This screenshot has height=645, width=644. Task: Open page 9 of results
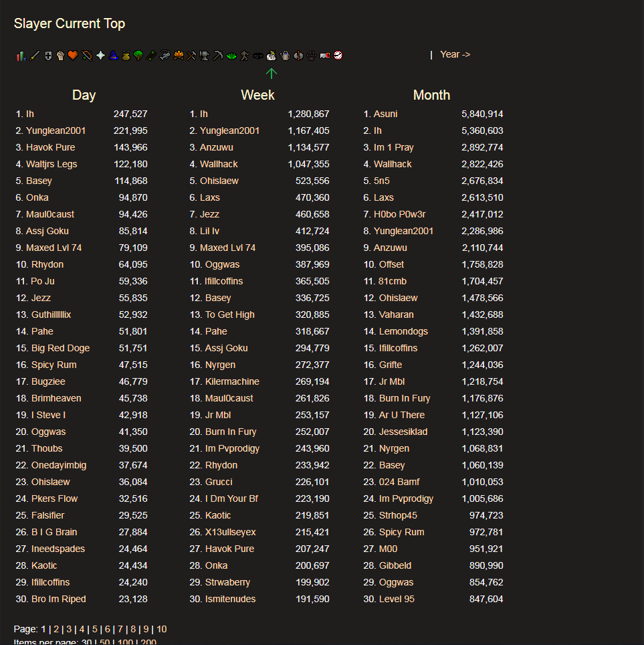146,629
